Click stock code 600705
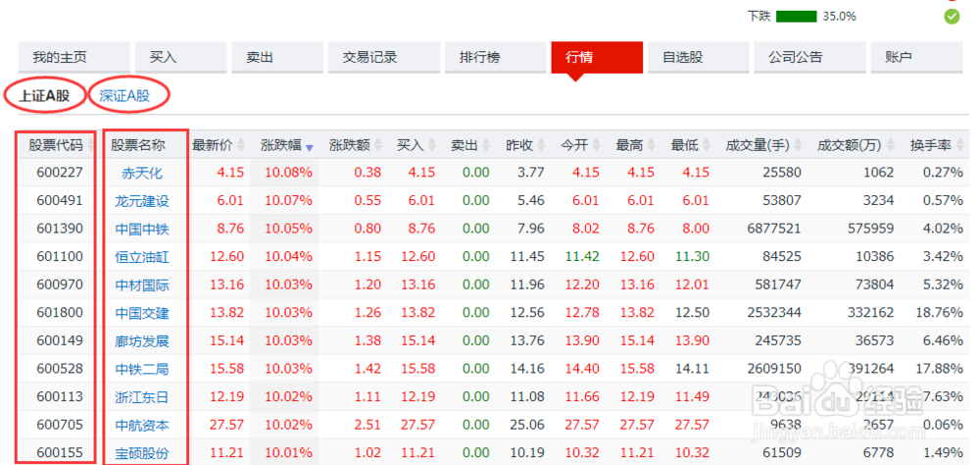This screenshot has width=980, height=465. coord(60,425)
